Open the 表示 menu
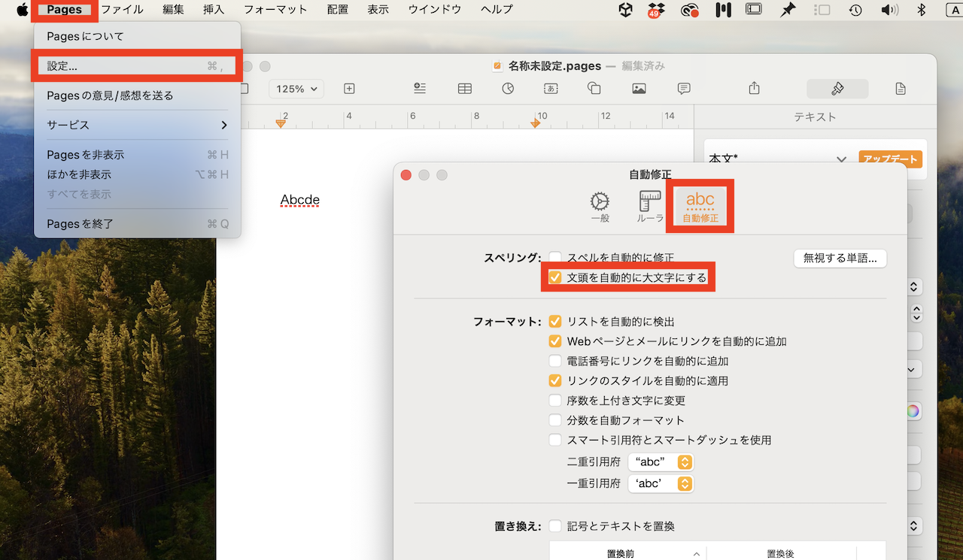The height and width of the screenshot is (560, 963). (378, 10)
